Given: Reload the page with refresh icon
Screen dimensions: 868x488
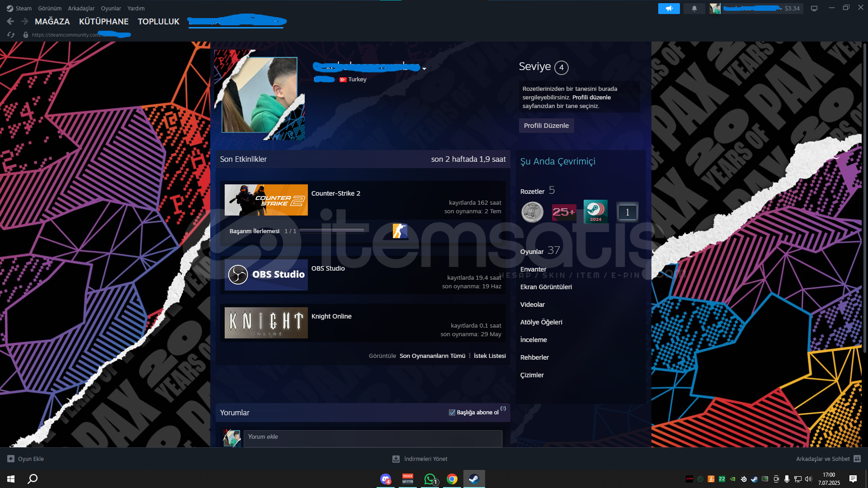Looking at the screenshot, I should [11, 35].
